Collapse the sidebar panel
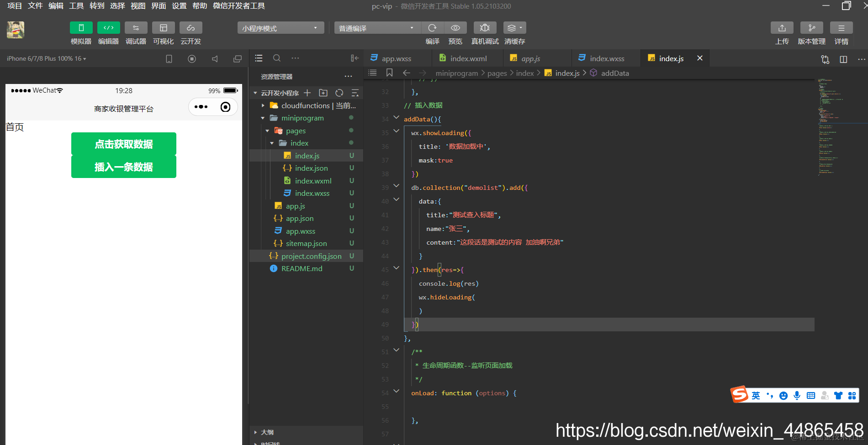Screen dimensions: 868x445 355,58
